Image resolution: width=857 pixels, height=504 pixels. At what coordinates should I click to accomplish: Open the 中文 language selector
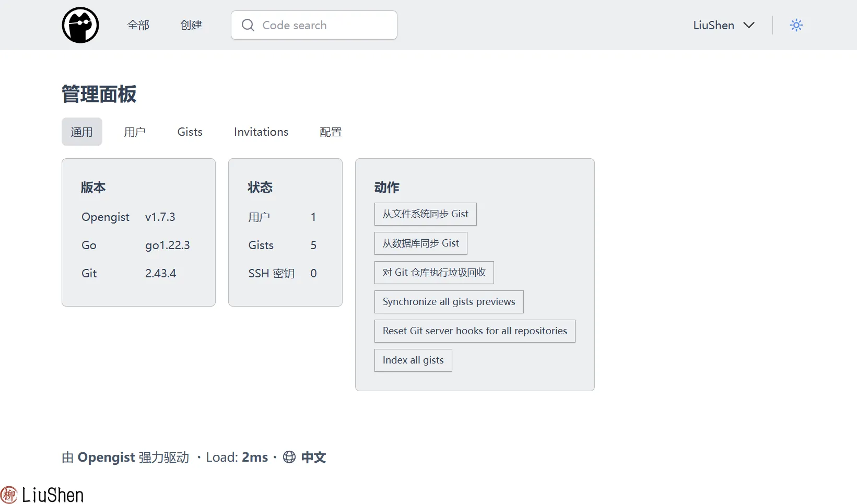[313, 458]
